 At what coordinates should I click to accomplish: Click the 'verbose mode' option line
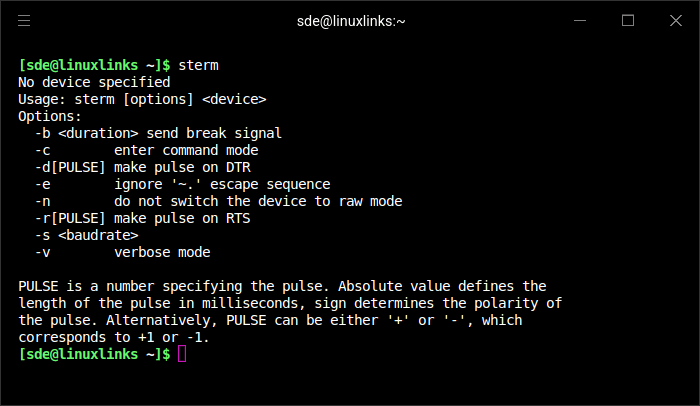pos(122,252)
